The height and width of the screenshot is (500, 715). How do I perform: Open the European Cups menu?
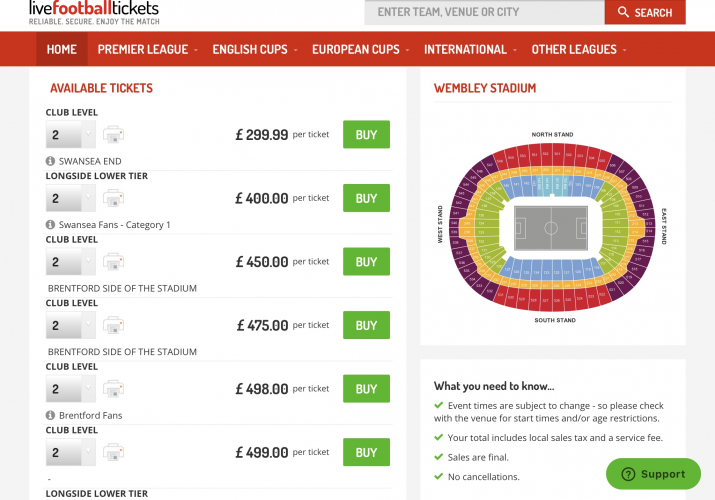[x=360, y=49]
